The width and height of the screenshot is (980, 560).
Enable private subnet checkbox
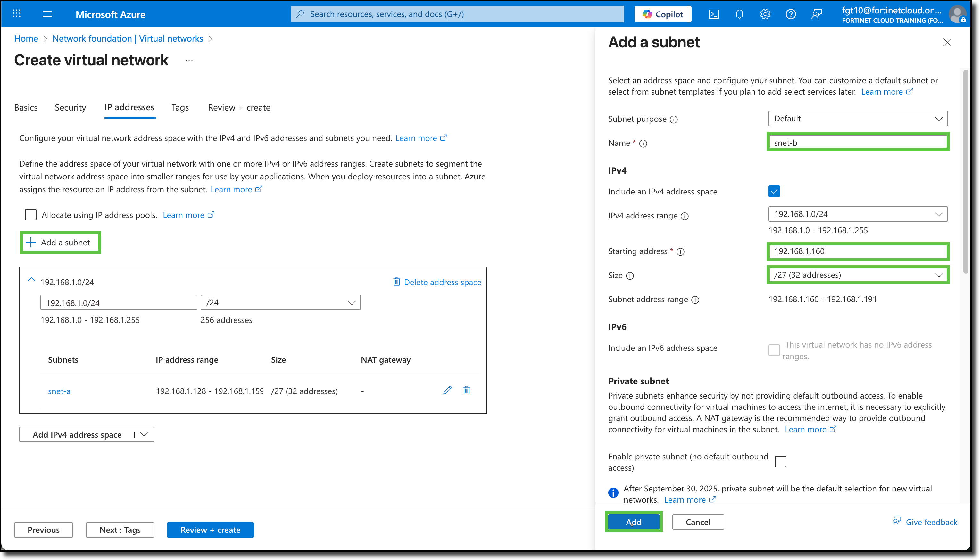[x=781, y=461]
